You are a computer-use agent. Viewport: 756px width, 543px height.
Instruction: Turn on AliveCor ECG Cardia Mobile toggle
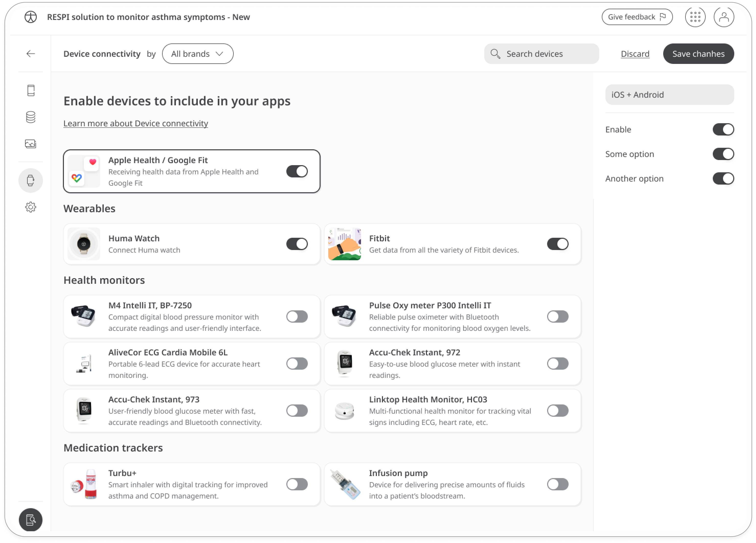click(x=297, y=363)
